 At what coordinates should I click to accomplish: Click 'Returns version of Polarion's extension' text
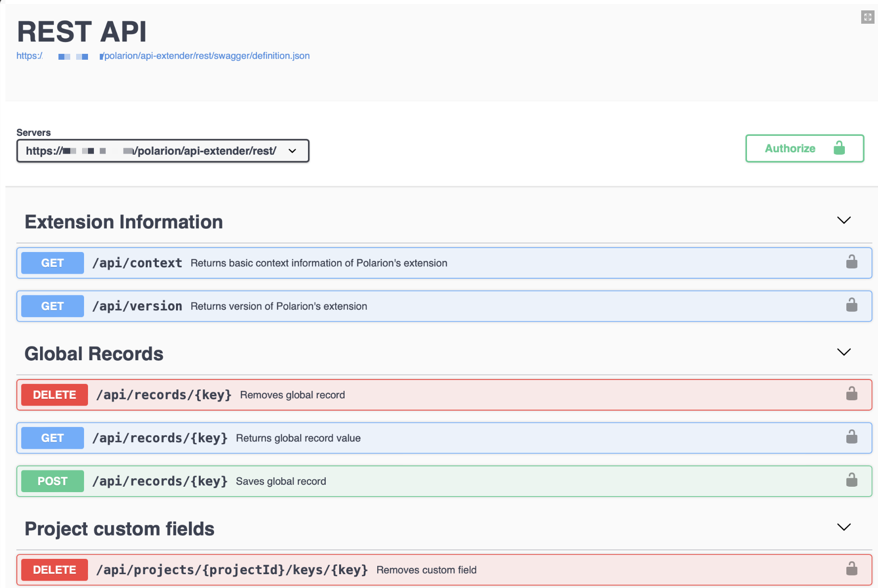(x=279, y=306)
